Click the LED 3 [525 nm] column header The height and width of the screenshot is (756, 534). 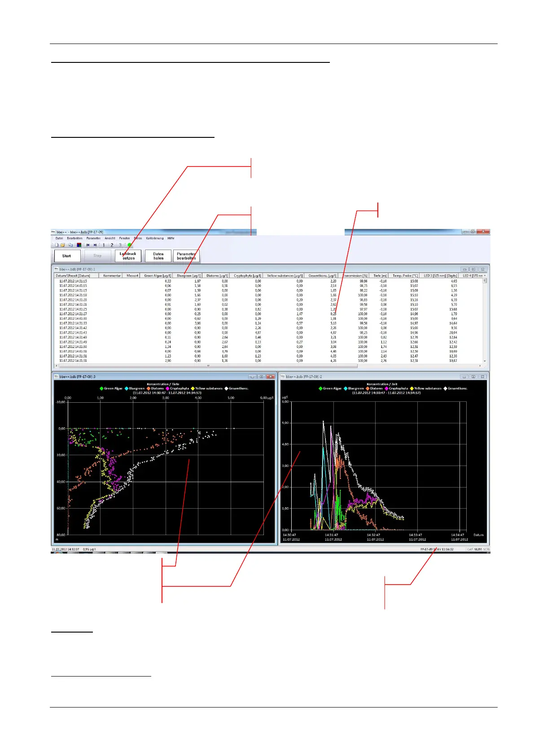click(440, 276)
